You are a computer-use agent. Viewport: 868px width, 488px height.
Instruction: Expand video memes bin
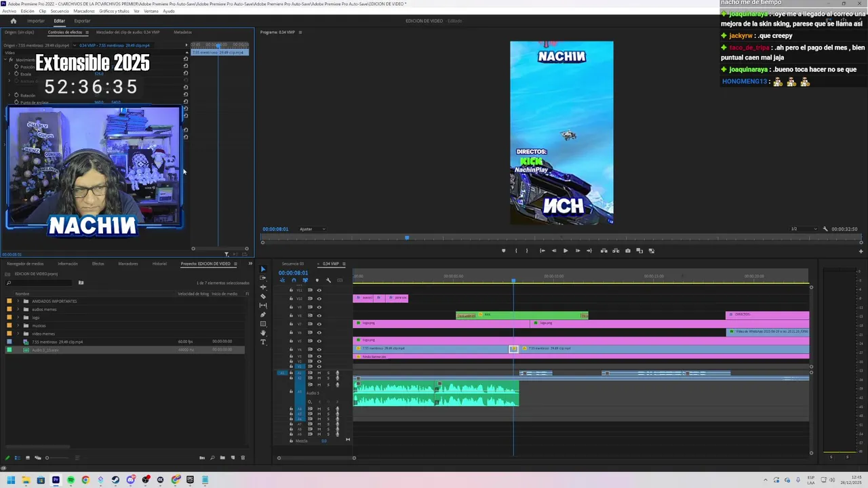tap(18, 333)
